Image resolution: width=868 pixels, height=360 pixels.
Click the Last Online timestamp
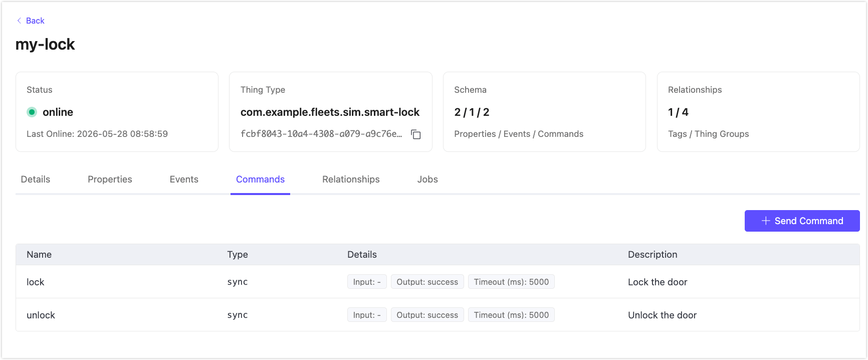coord(97,134)
